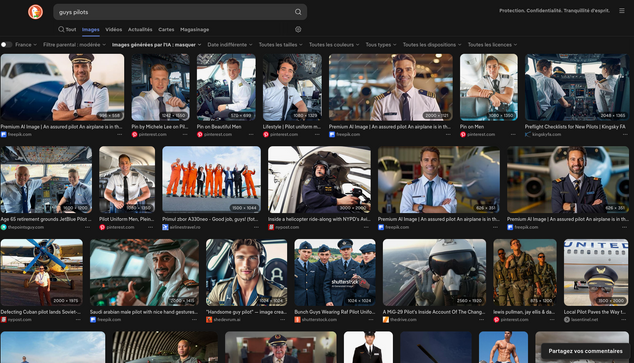The height and width of the screenshot is (363, 634).
Task: Open the Toutes les tailles dropdown
Action: point(281,45)
